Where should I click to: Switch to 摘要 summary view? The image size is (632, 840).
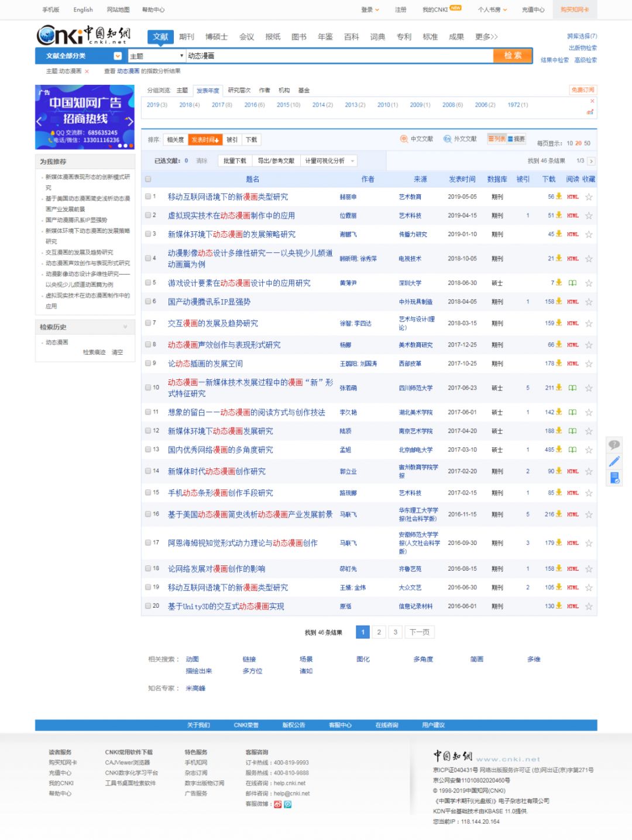[x=516, y=139]
